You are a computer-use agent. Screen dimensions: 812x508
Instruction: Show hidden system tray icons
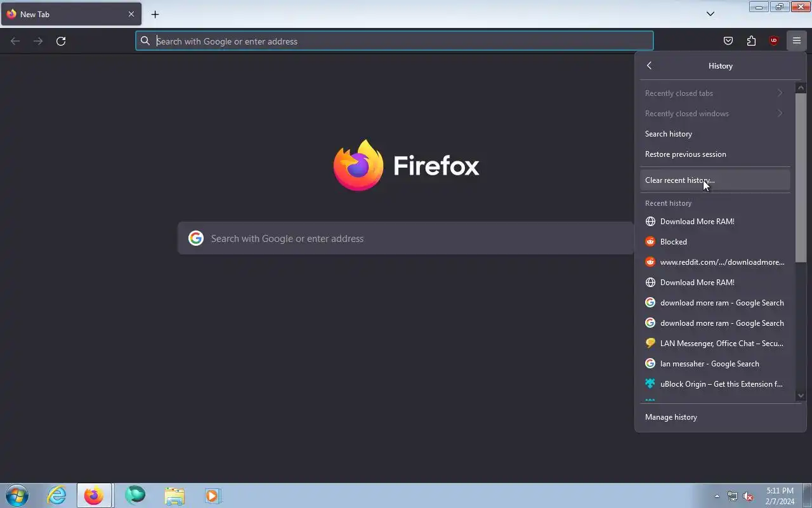717,497
